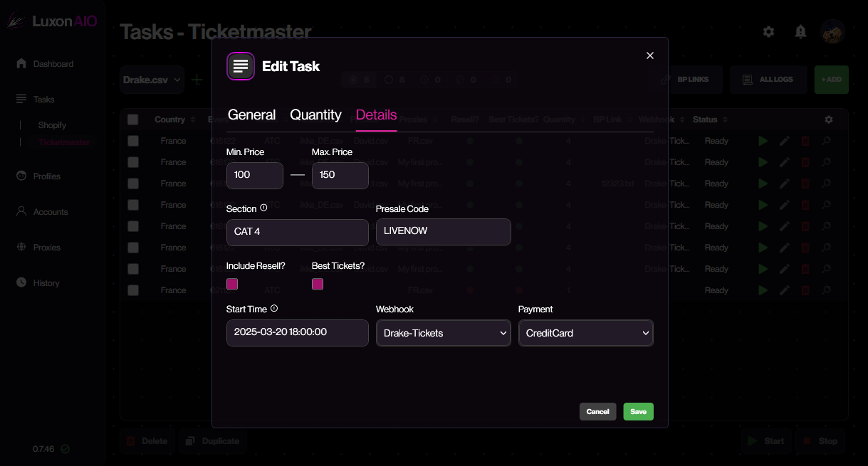
Task: Check the first France row checkbox
Action: click(x=133, y=141)
